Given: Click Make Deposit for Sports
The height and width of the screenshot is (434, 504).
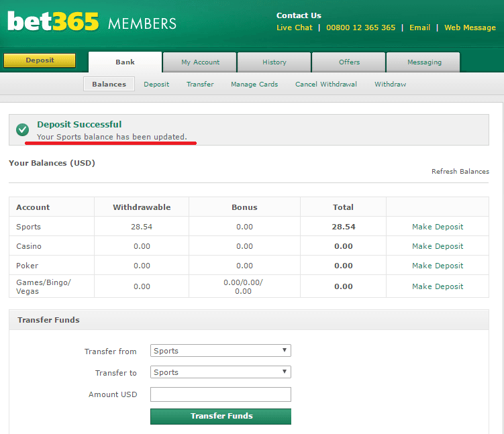Looking at the screenshot, I should (x=438, y=227).
